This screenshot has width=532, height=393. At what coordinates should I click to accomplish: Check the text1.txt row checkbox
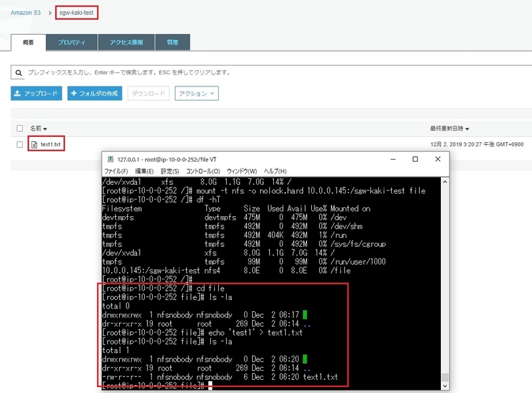click(x=20, y=144)
